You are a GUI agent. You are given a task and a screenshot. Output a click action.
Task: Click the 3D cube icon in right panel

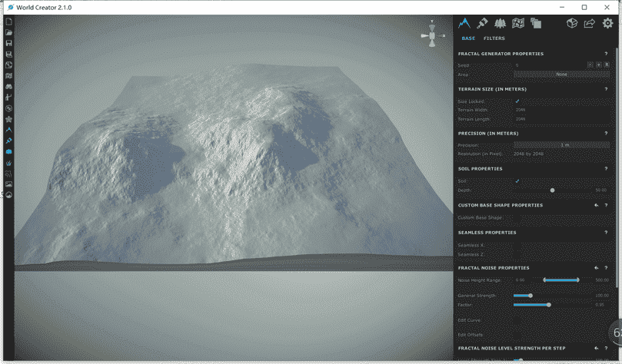click(571, 23)
